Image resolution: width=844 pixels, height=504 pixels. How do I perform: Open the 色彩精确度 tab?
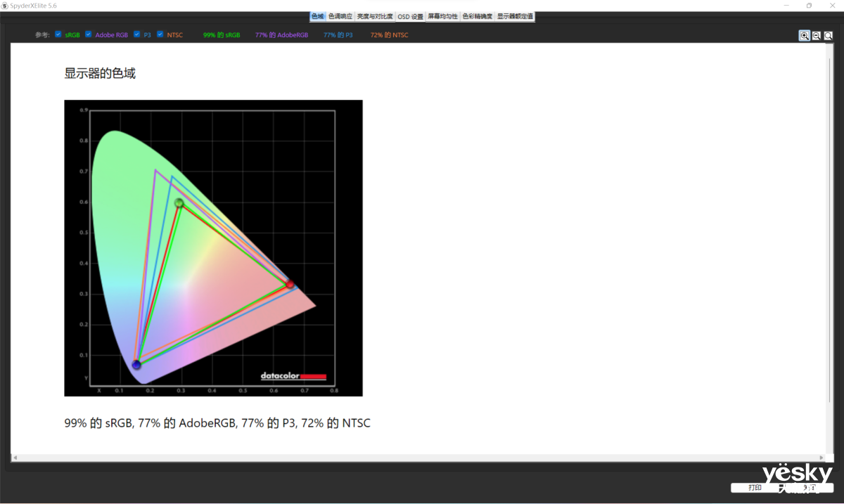click(477, 16)
